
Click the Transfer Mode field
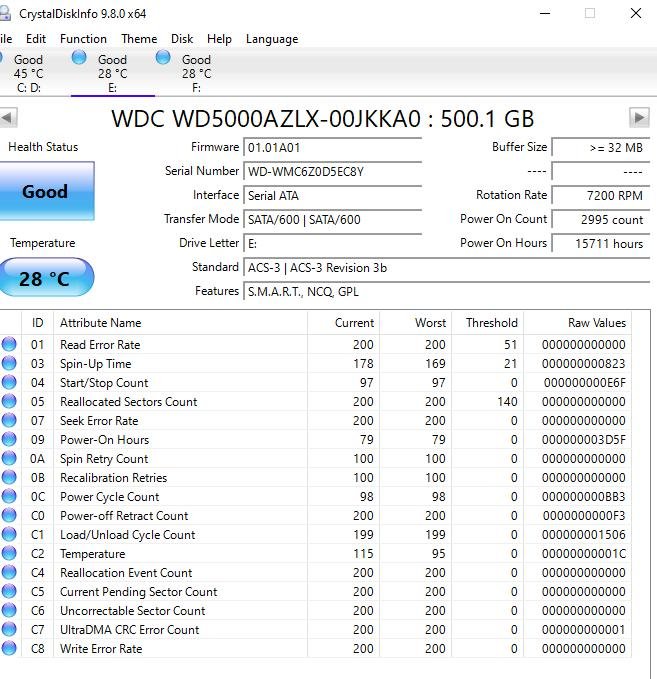(x=333, y=220)
